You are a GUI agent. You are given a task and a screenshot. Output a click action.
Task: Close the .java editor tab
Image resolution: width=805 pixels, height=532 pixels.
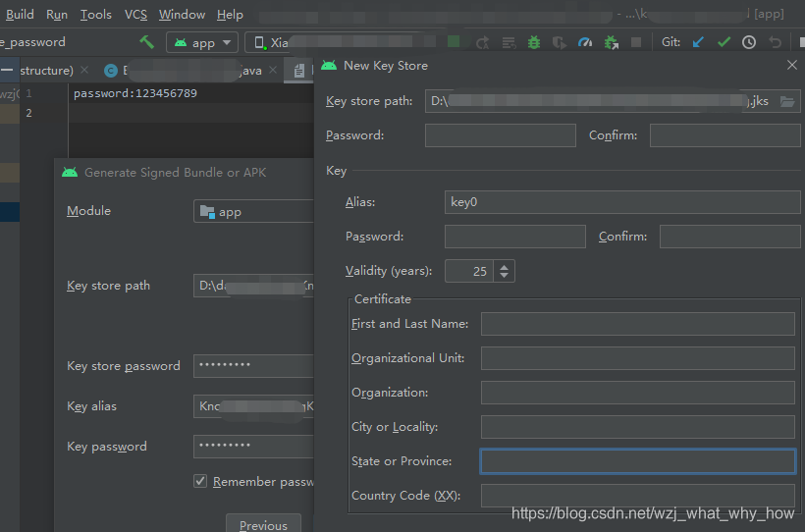[273, 70]
